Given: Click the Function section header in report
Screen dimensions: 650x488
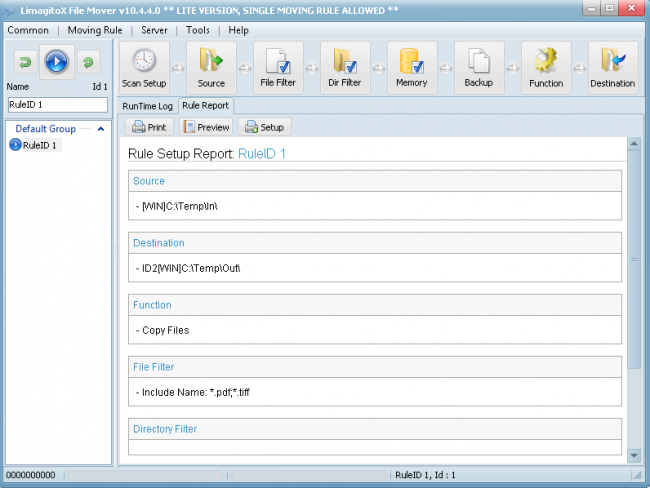Looking at the screenshot, I should (x=375, y=305).
